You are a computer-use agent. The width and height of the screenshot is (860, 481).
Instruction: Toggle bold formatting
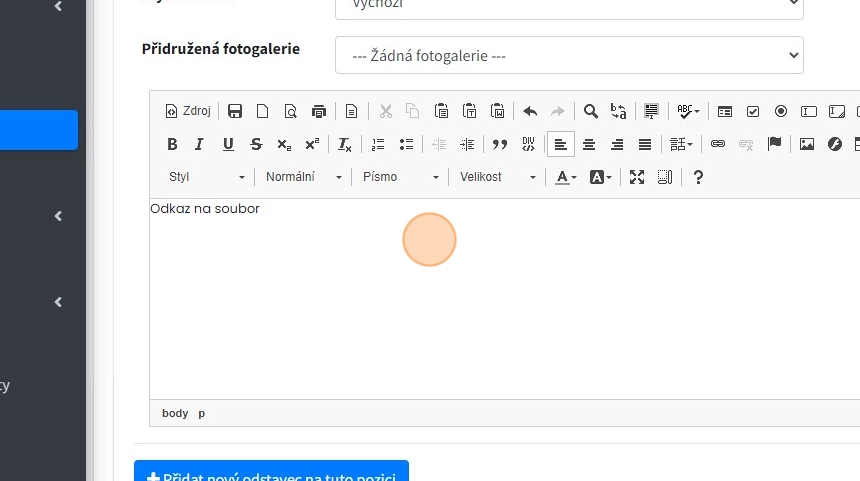(x=172, y=144)
